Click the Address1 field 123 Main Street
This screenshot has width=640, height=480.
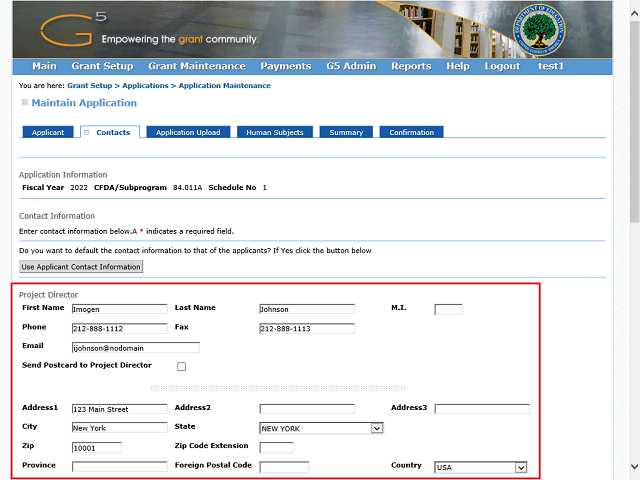pyautogui.click(x=120, y=409)
